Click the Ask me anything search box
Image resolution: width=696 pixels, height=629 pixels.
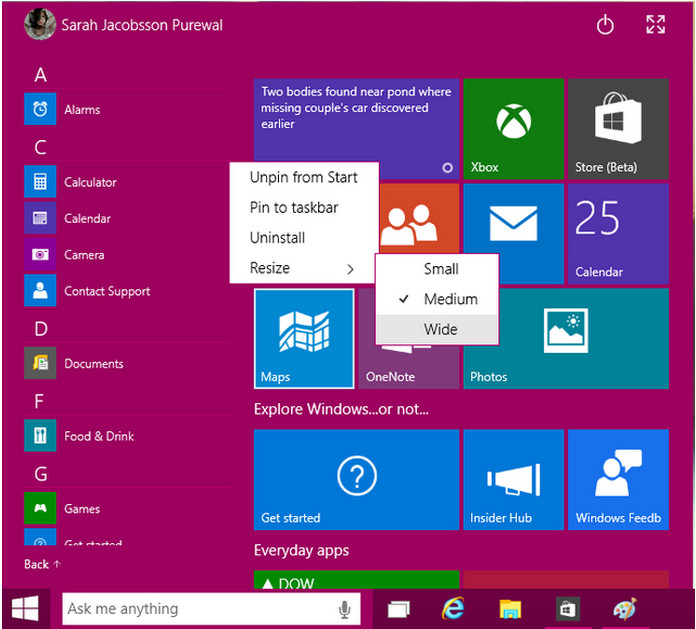tap(211, 609)
